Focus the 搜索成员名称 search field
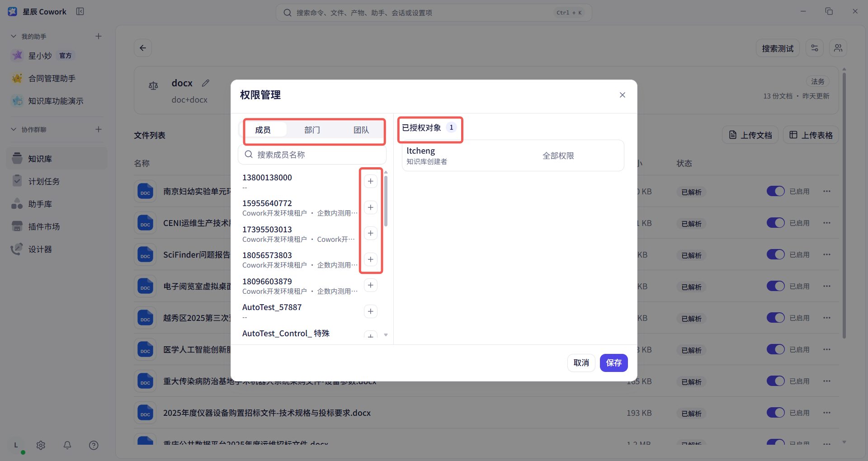This screenshot has width=868, height=461. tap(312, 155)
